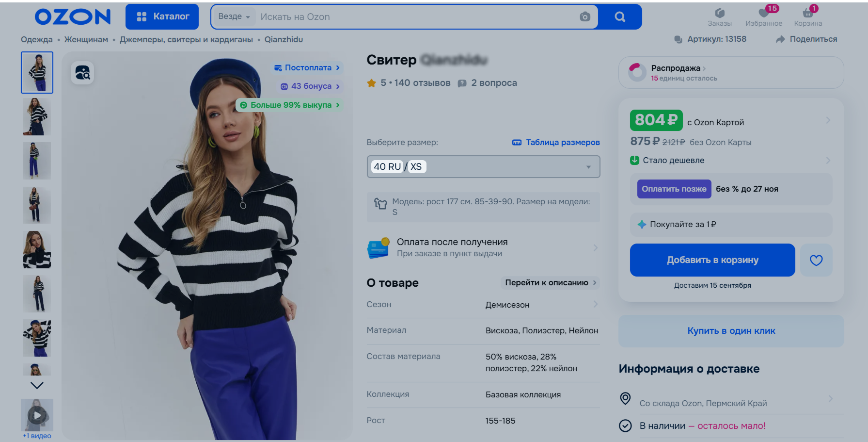This screenshot has height=442, width=868.
Task: Click the 'Искать на Ozon' search field
Action: click(417, 17)
